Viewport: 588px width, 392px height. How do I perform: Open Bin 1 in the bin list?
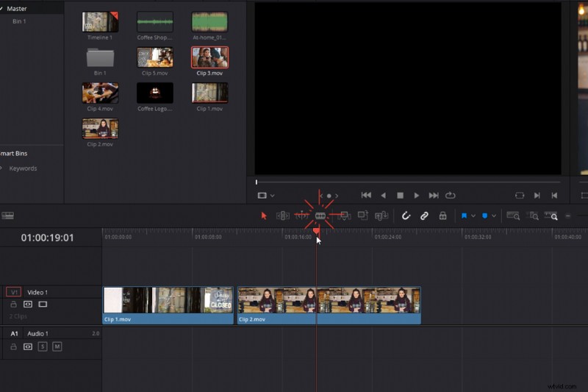[19, 21]
